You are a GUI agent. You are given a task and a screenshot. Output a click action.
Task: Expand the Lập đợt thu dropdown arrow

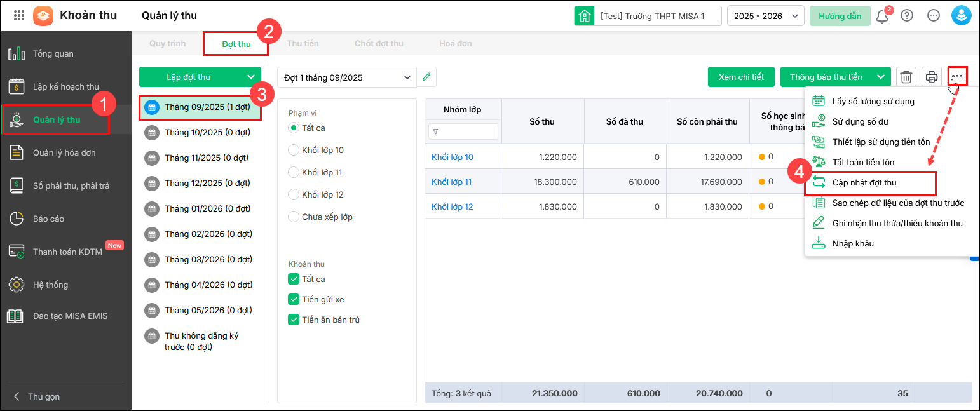tap(250, 77)
